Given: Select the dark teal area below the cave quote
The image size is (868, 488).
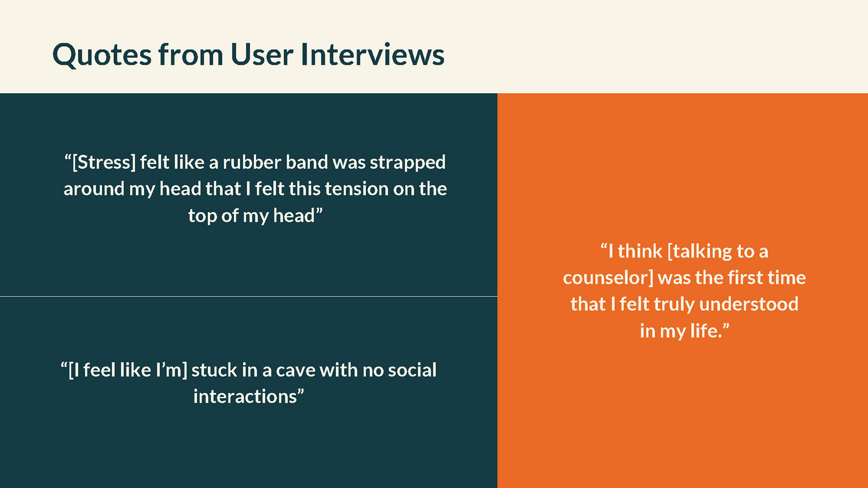Looking at the screenshot, I should pos(249,447).
